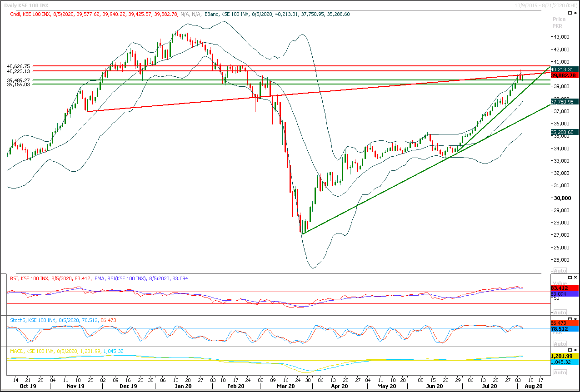Select the 39,489.27 support level label
The width and height of the screenshot is (580, 392).
19,80
